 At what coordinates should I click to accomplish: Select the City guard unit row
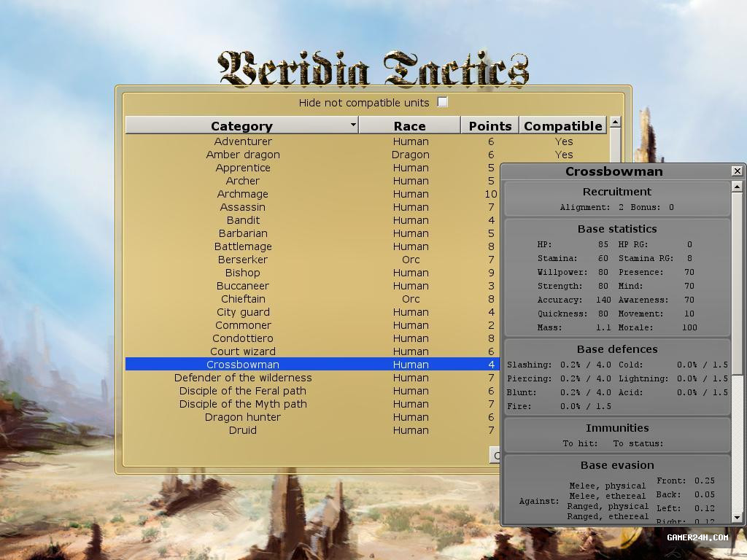312,312
